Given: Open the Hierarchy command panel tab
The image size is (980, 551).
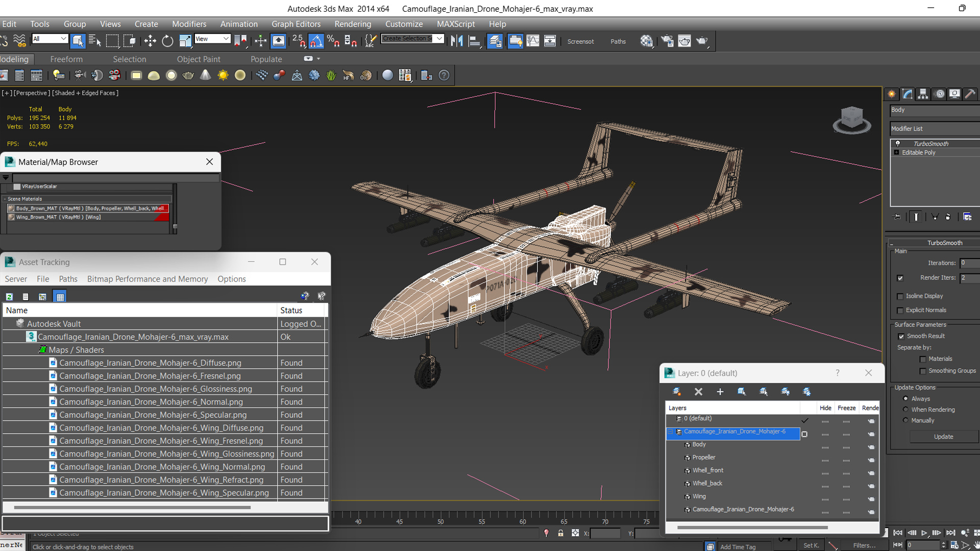Looking at the screenshot, I should (923, 94).
